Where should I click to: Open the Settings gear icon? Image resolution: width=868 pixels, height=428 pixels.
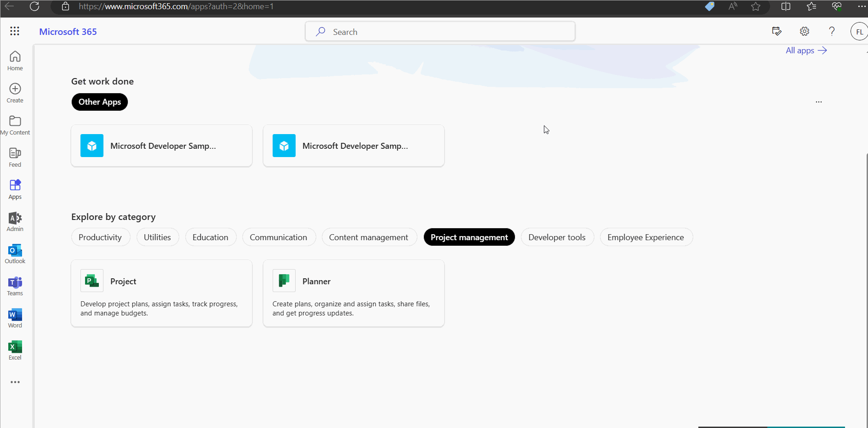pyautogui.click(x=805, y=31)
